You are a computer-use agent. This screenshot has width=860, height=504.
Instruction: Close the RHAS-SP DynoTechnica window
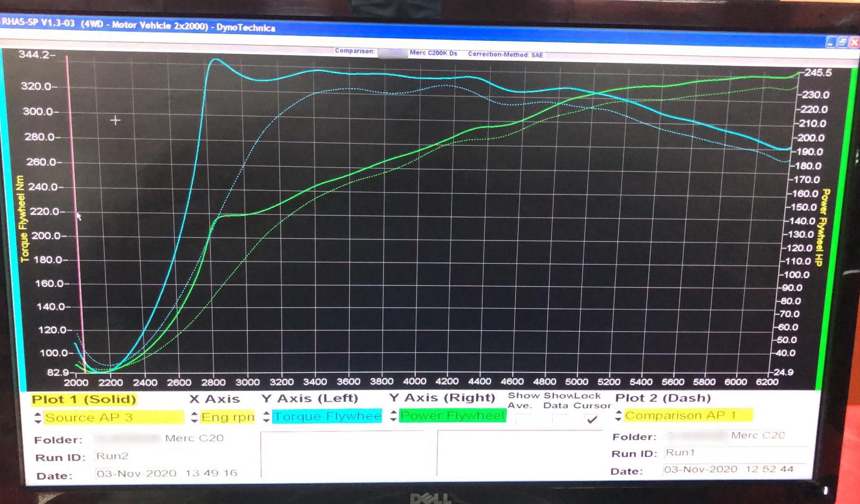[x=854, y=42]
